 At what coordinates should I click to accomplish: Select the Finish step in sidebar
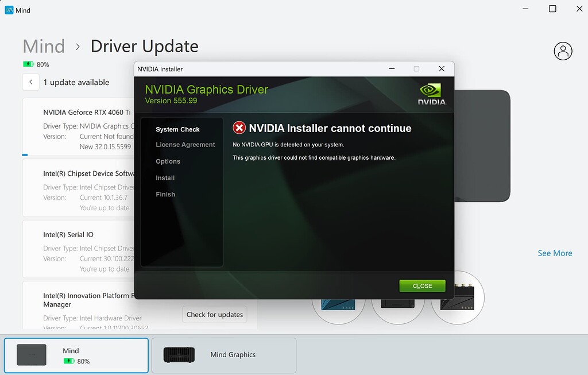coord(165,194)
